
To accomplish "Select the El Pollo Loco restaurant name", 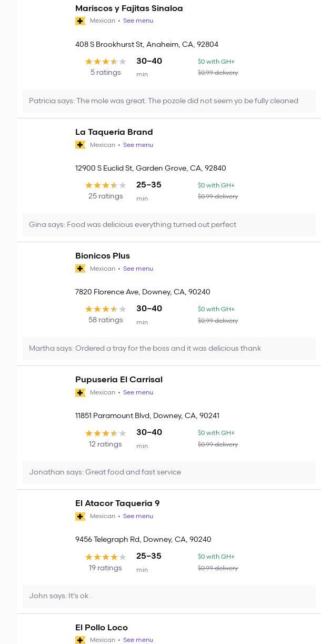I will tap(102, 627).
